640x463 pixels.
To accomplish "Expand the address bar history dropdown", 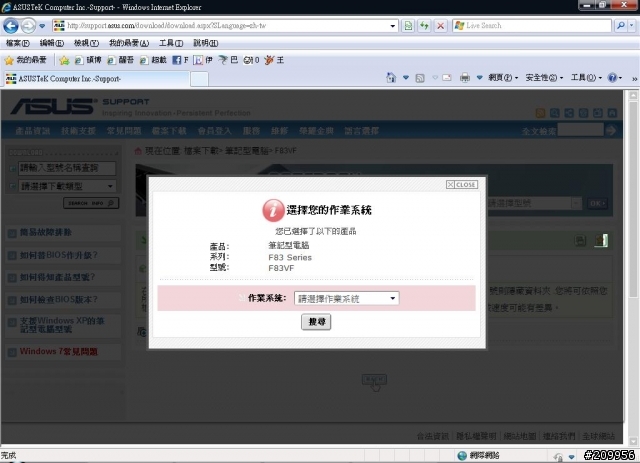I will 393,26.
